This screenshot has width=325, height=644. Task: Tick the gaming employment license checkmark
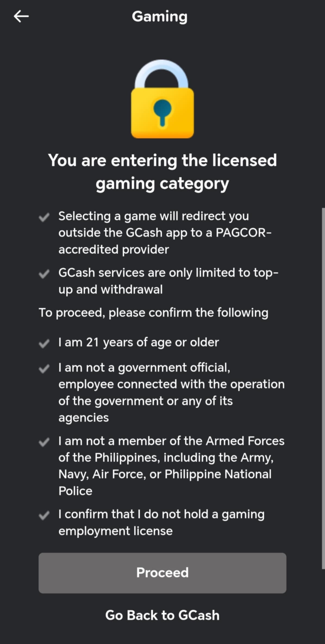point(44,515)
